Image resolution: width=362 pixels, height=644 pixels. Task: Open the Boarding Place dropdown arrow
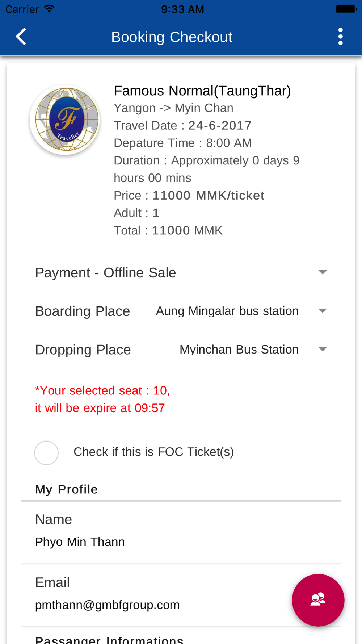(x=322, y=311)
